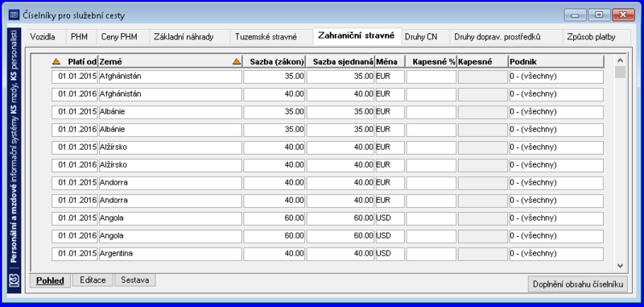Click the scrollbar down arrow
Screen dimensions: 644x307
point(620,266)
